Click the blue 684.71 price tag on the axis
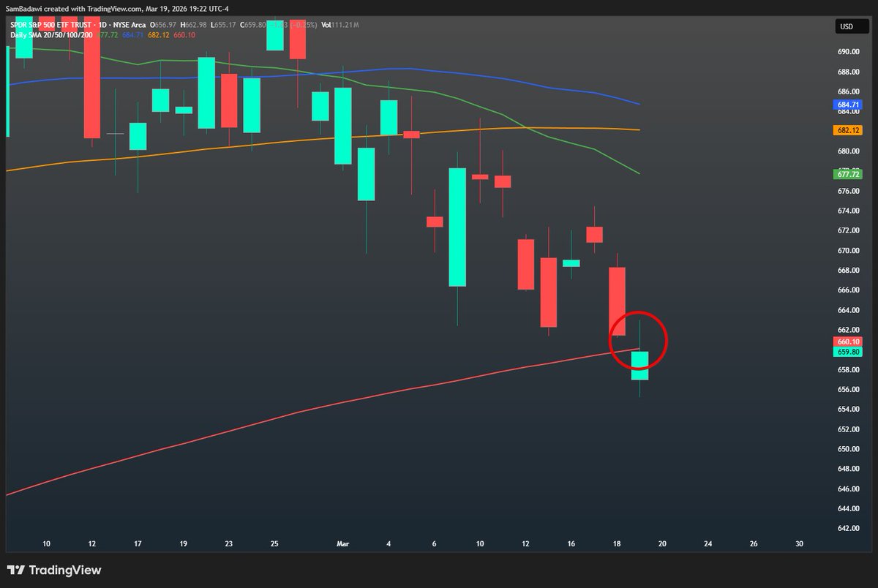Screen dimensions: 878x588 pyautogui.click(x=847, y=105)
